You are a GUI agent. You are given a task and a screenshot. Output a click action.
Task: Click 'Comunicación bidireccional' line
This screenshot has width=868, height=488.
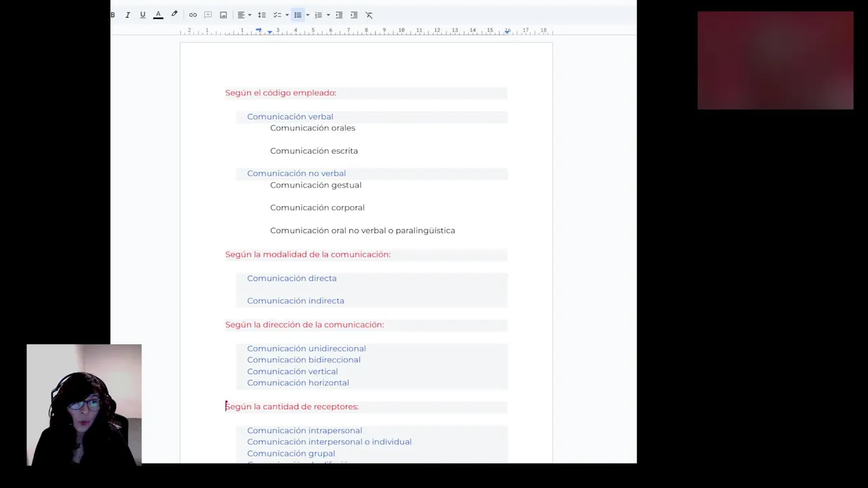(304, 360)
